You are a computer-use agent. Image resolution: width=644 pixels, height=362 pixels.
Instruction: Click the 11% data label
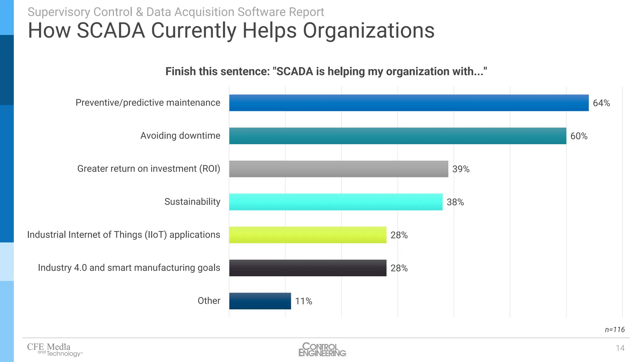[303, 301]
